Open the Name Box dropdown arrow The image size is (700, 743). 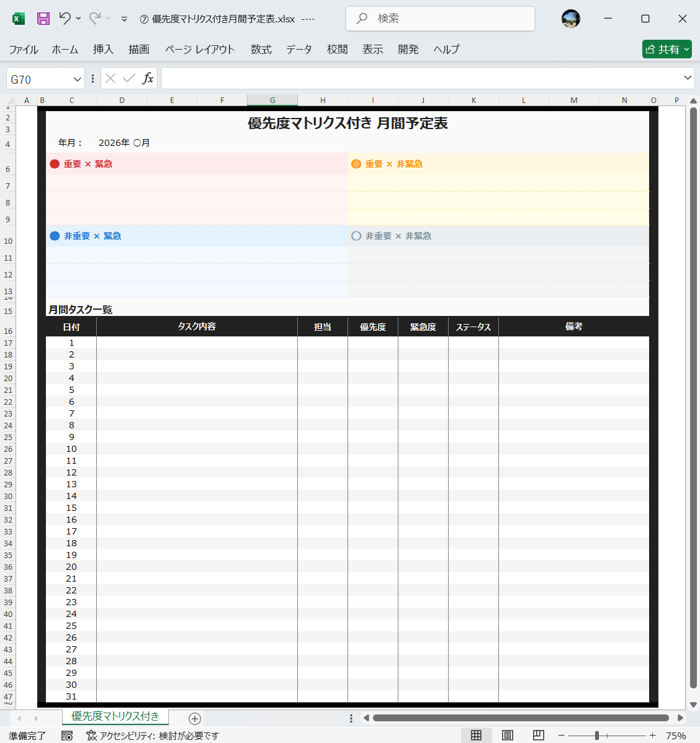click(x=76, y=78)
